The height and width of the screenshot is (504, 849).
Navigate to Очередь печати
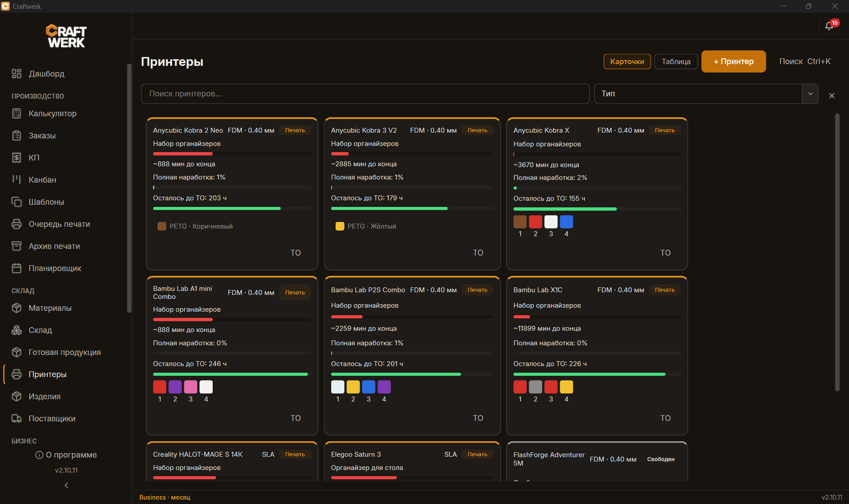59,224
